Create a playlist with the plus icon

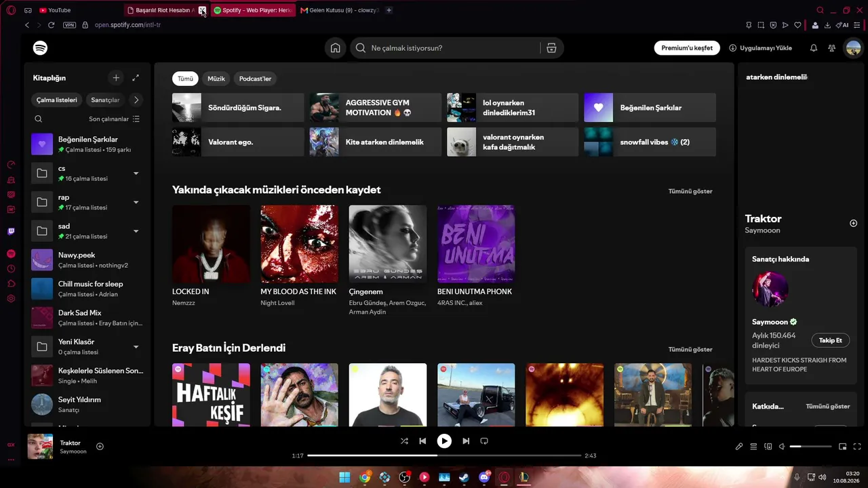(x=116, y=78)
